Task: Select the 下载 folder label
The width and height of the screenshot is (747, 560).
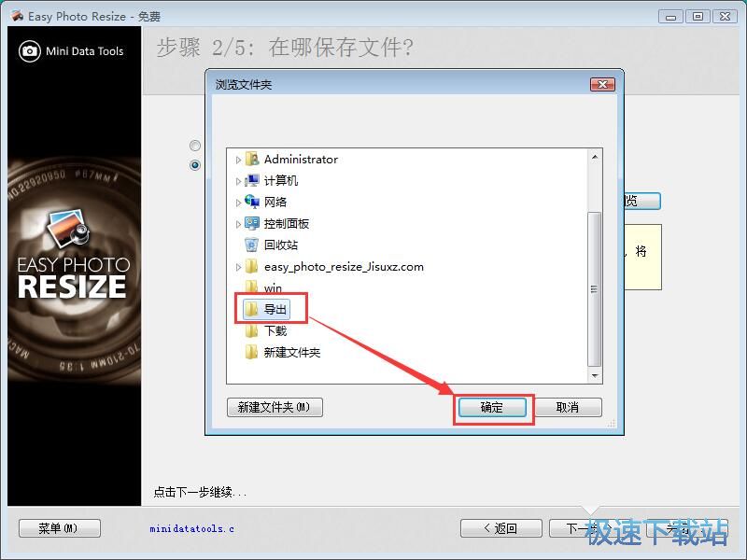Action: 275,330
